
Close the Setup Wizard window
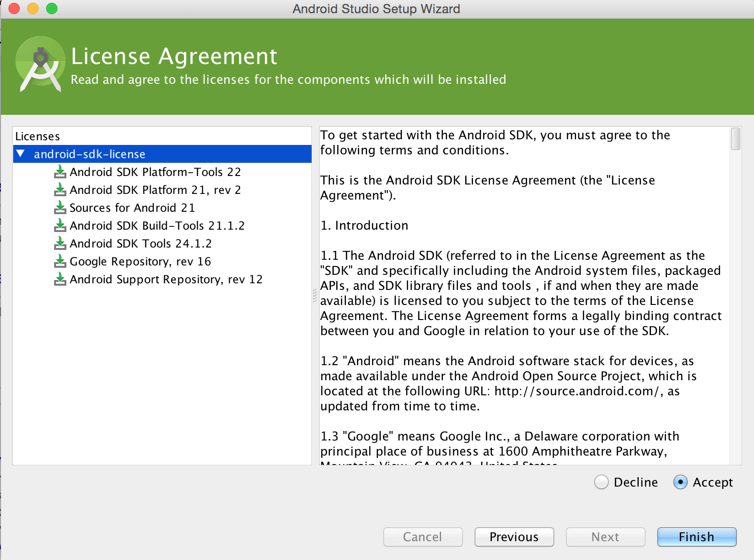[x=14, y=8]
